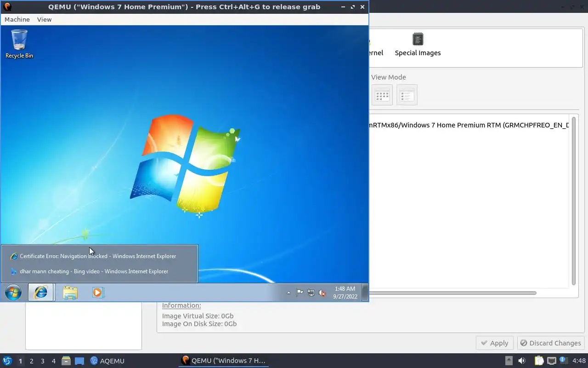Switch to workspace 4 on host panel
The height and width of the screenshot is (368, 588).
click(53, 361)
